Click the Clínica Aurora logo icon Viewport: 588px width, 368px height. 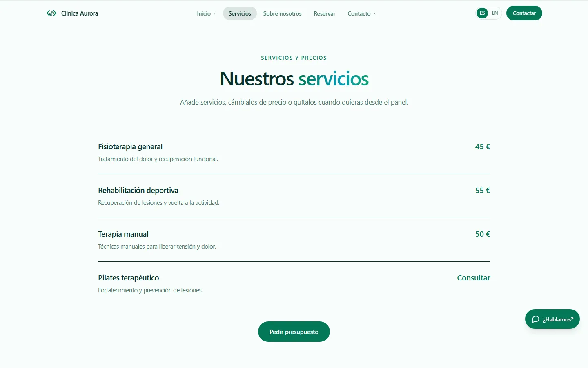[51, 13]
